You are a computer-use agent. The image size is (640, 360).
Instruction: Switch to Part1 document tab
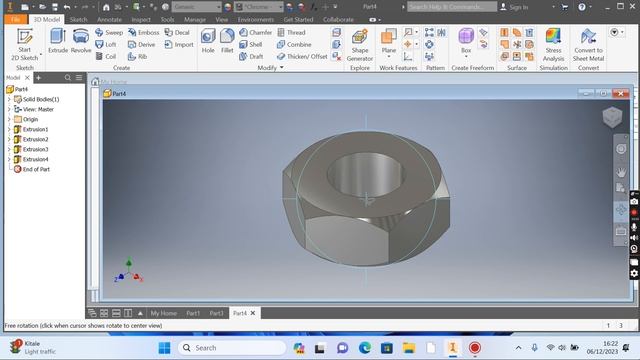193,313
